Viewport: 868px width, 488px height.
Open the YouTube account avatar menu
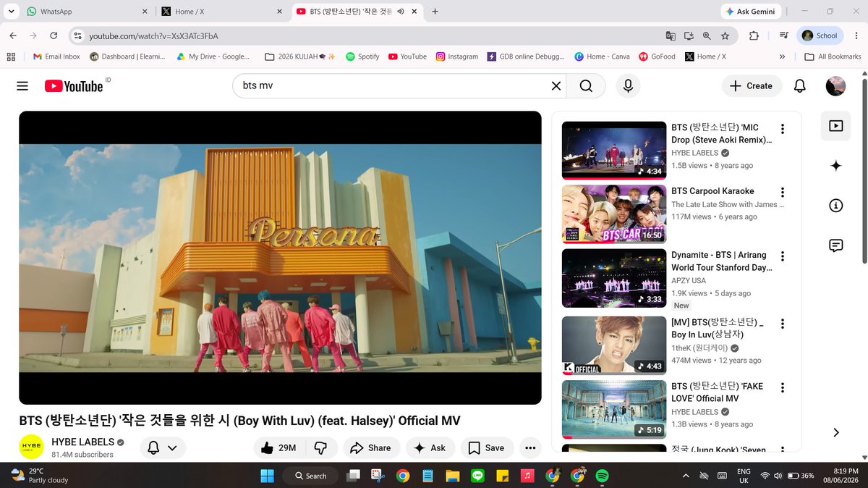[x=835, y=85]
